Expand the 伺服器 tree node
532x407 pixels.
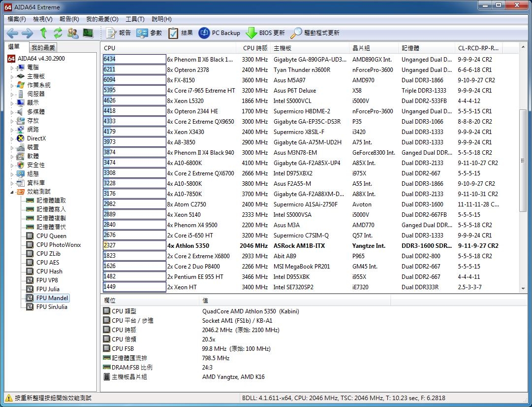coord(12,95)
